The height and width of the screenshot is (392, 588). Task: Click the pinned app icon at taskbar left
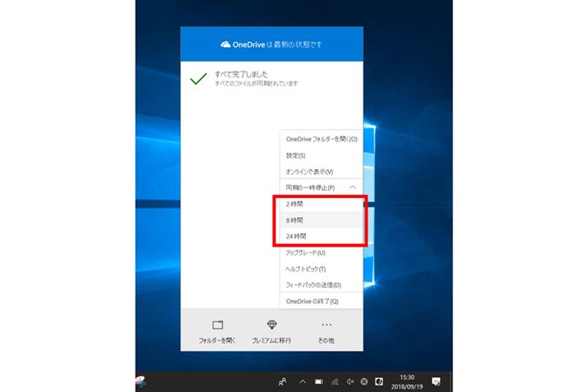141,382
